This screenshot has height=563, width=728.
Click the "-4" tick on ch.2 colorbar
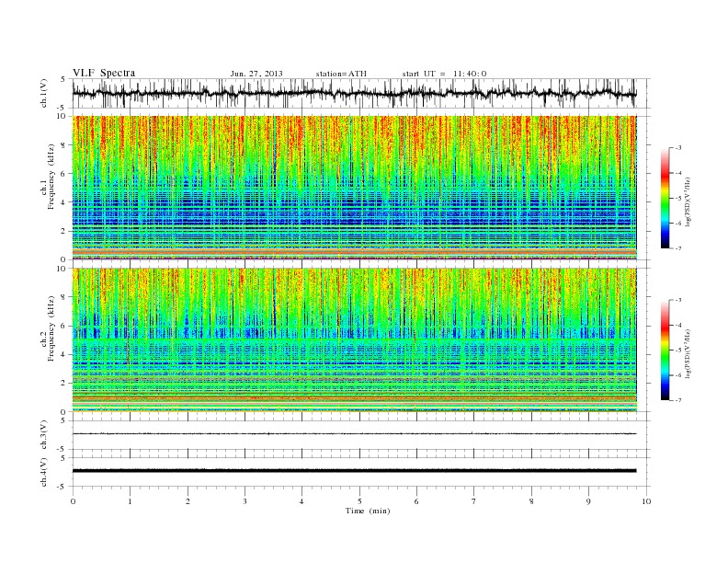coord(678,325)
